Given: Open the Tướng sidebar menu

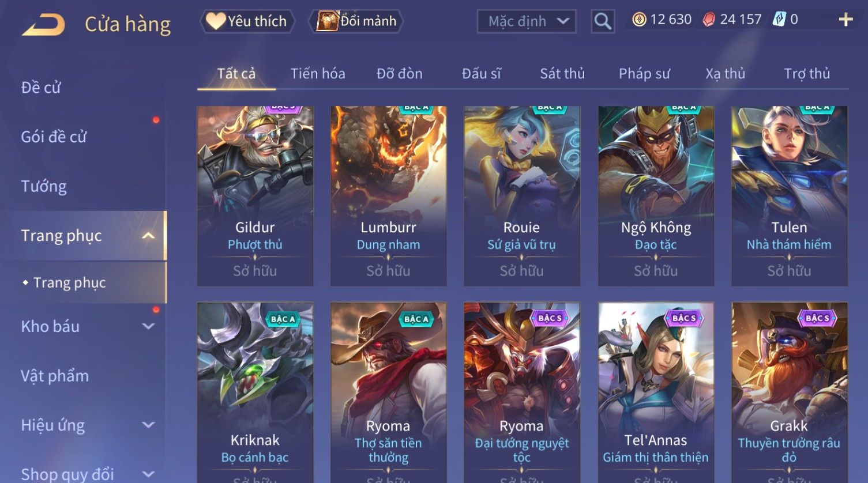Looking at the screenshot, I should coord(44,186).
